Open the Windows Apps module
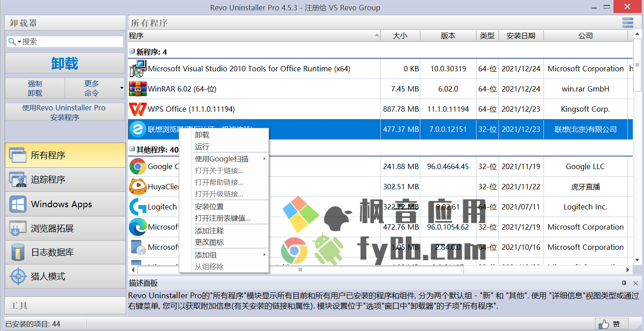The width and height of the screenshot is (644, 331). pos(65,204)
